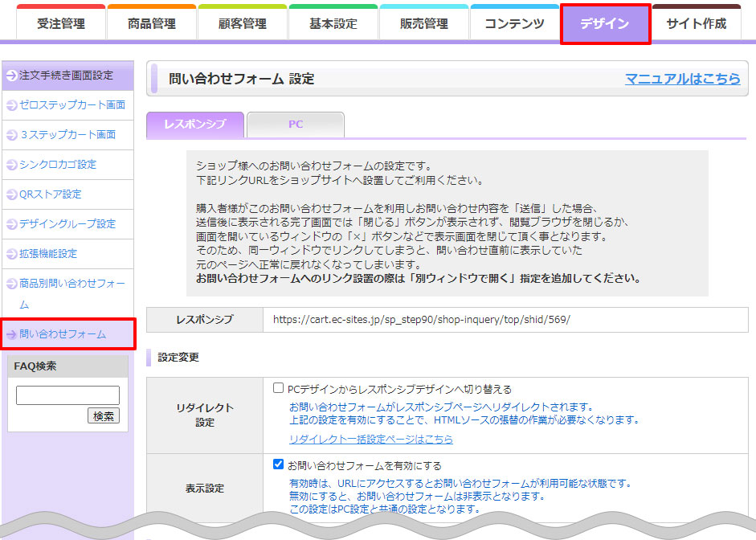This screenshot has width=756, height=540.
Task: Open the サイト作成 menu
Action: click(x=697, y=22)
